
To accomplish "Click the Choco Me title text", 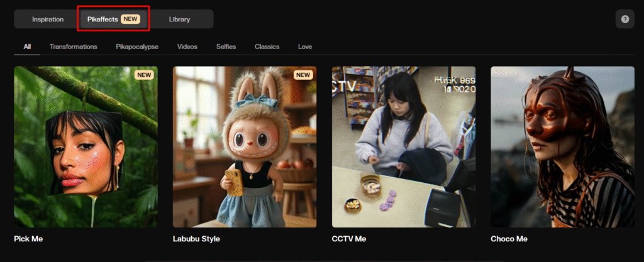I will pos(509,239).
